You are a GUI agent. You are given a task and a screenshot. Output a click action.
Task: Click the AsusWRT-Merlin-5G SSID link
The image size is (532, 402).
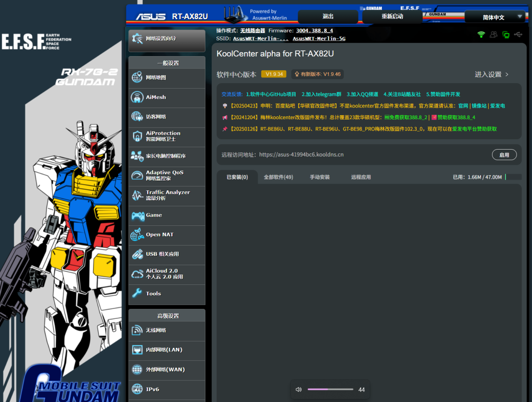point(319,39)
